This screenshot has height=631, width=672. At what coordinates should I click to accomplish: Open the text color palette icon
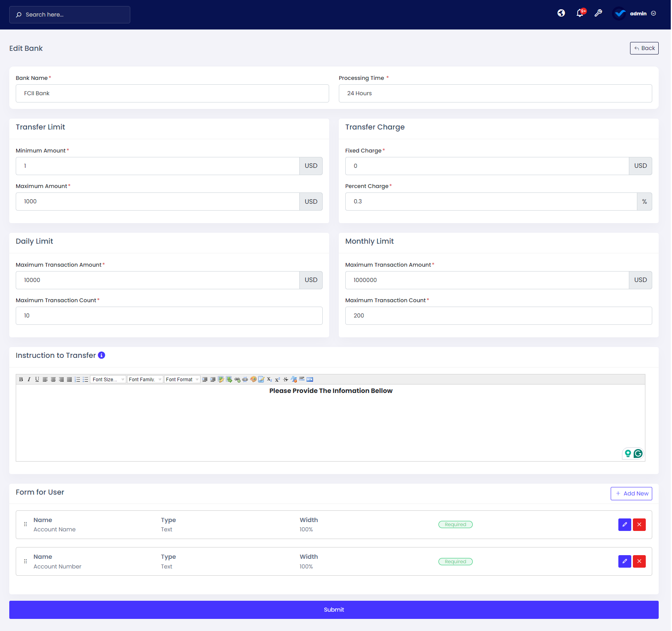click(x=253, y=379)
